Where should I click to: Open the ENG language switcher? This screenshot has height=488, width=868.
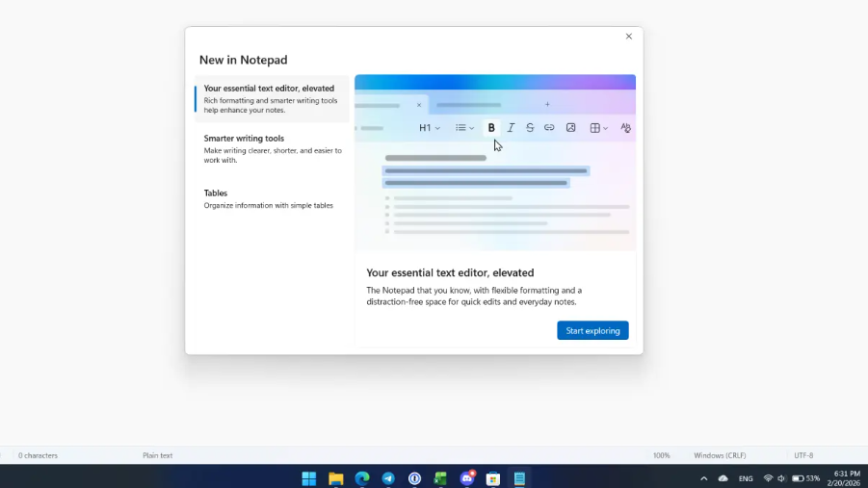click(746, 478)
